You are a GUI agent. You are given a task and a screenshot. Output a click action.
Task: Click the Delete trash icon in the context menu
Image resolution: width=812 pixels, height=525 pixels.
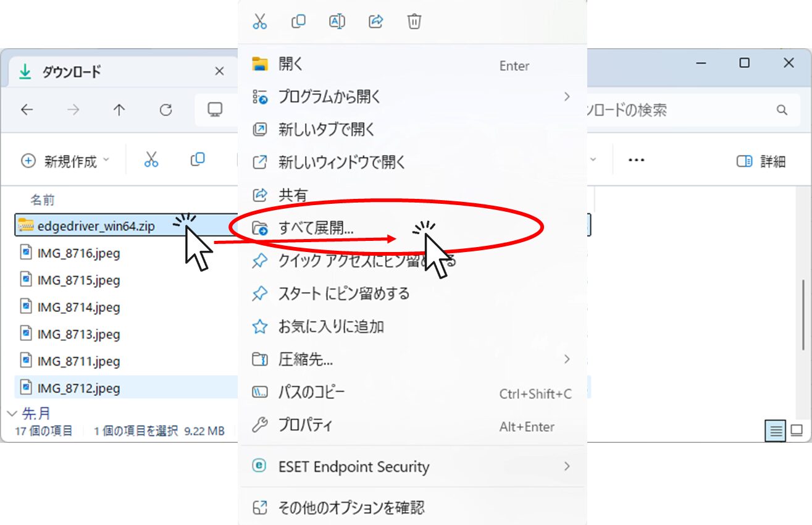[414, 22]
